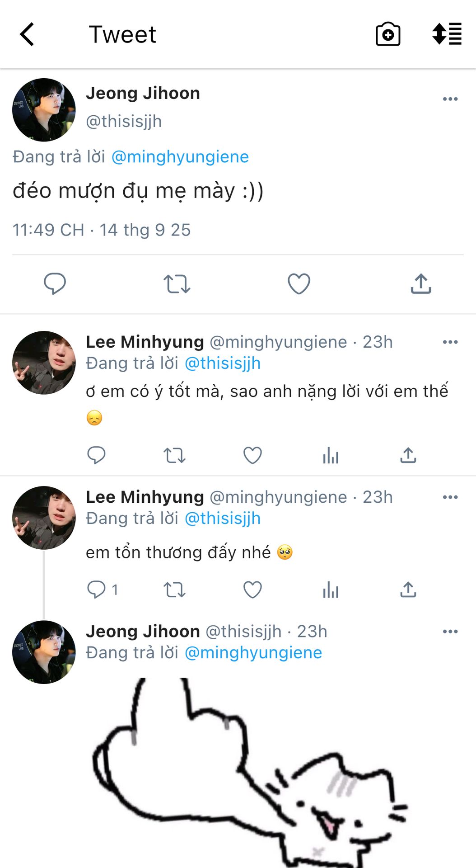Open @thisisjjh mention in first Lee Minhyung reply
This screenshot has height=868, width=476.
tap(223, 363)
